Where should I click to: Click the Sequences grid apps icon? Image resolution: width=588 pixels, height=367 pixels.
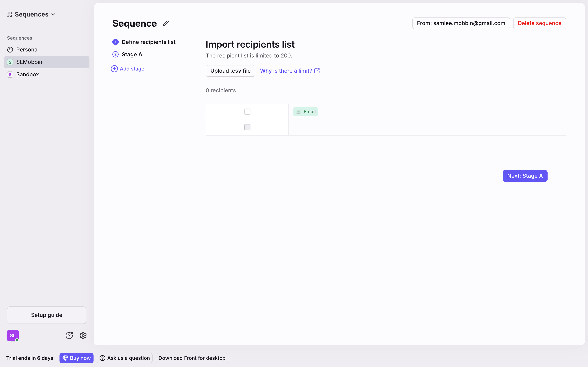pyautogui.click(x=9, y=15)
